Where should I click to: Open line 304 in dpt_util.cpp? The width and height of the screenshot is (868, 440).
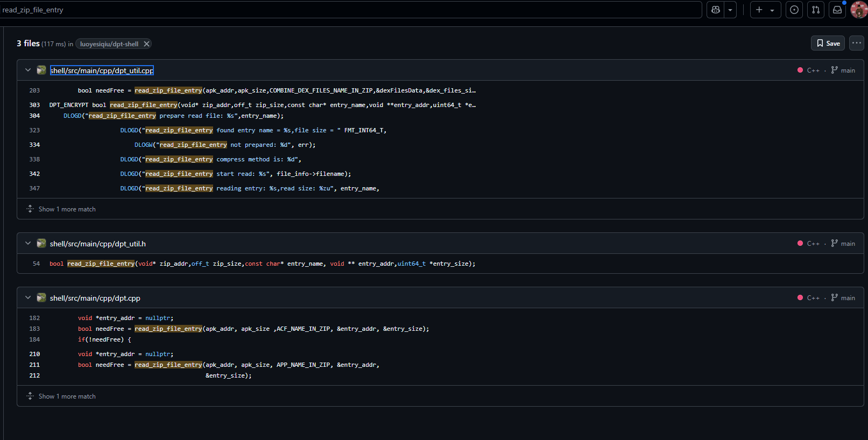34,116
